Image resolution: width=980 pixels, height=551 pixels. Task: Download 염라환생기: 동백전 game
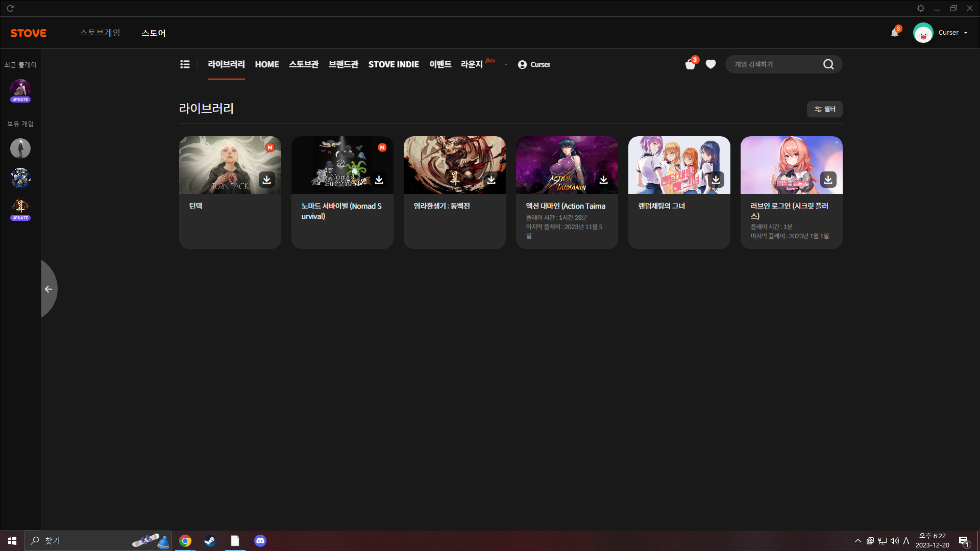[x=491, y=180]
